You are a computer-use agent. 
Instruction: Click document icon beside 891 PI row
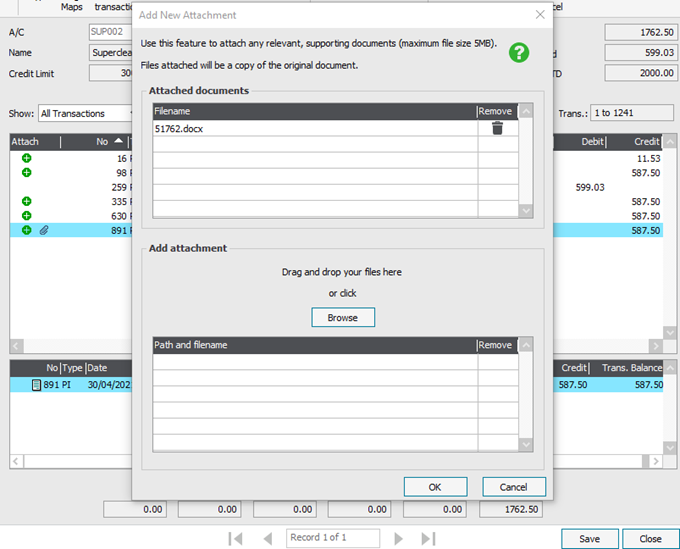point(36,384)
